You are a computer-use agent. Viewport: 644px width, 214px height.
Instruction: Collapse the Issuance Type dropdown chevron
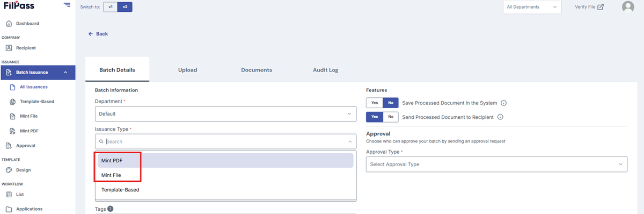point(350,141)
